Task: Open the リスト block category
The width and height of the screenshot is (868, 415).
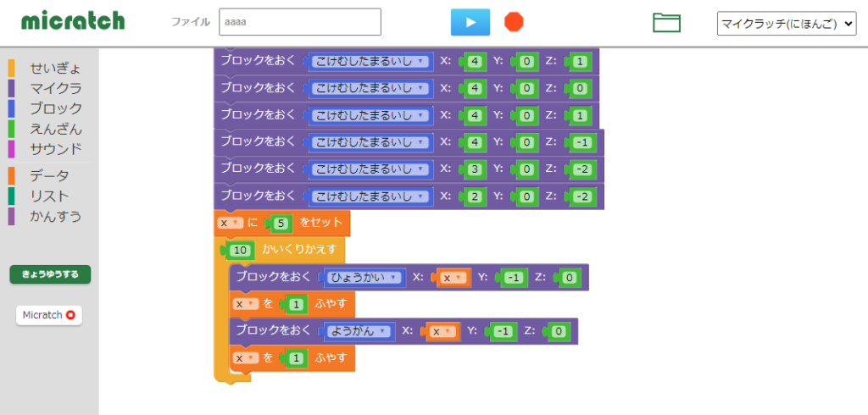Action: tap(49, 196)
